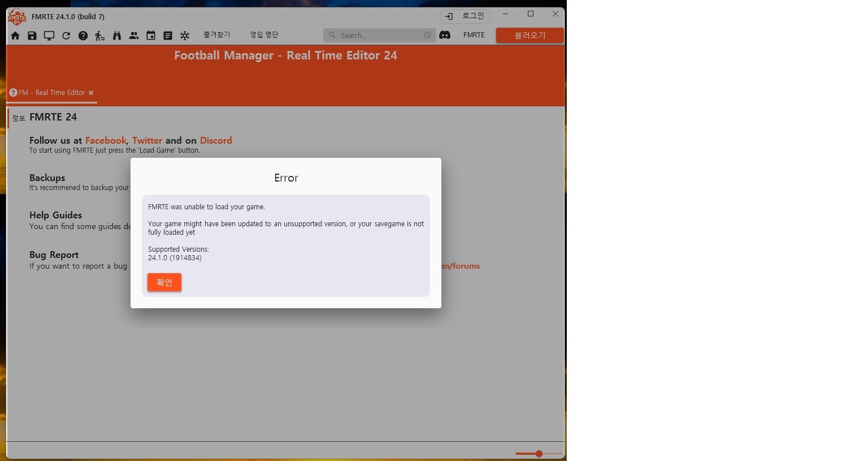Click 'FMRTE was unable to load your game.'
Viewport: 868px width, 461px height.
(206, 207)
